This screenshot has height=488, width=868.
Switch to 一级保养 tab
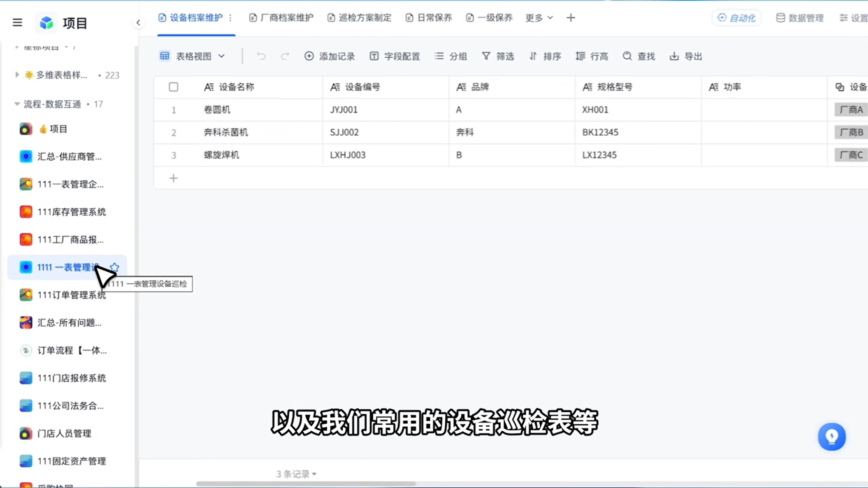pyautogui.click(x=489, y=18)
